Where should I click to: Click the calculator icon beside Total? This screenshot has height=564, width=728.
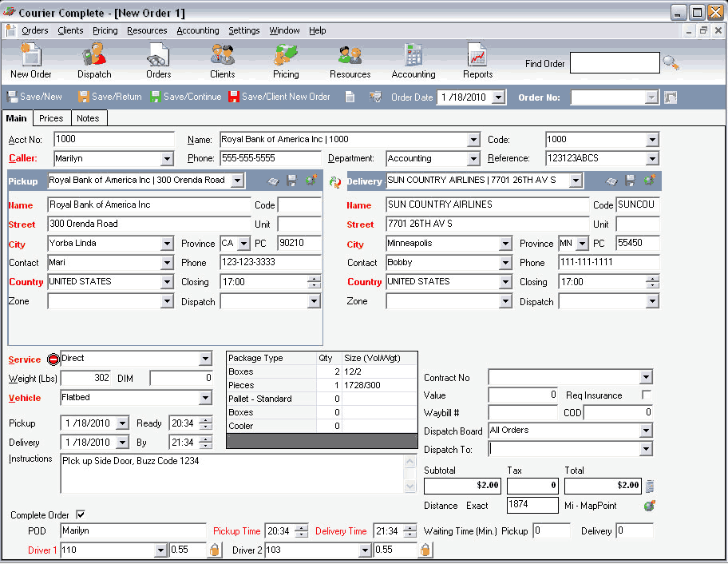651,486
